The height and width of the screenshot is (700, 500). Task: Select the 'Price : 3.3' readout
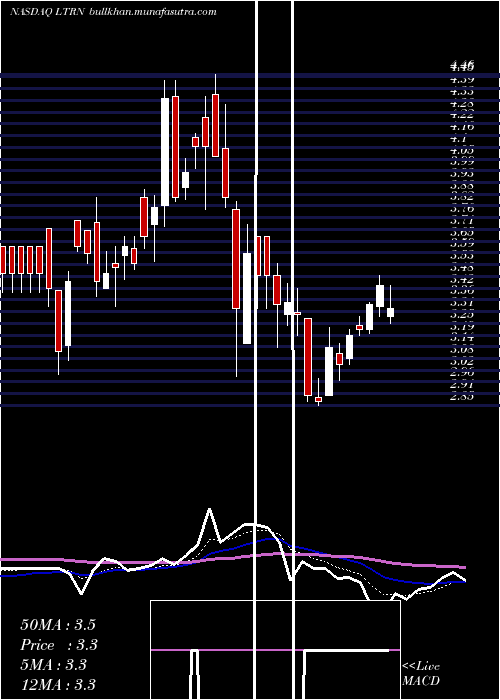[x=59, y=645]
